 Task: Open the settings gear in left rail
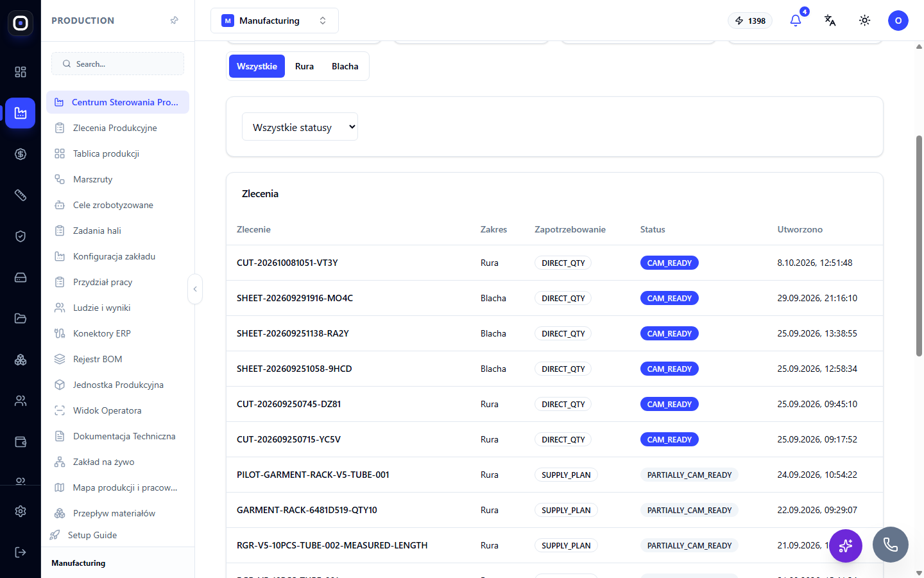pos(21,511)
